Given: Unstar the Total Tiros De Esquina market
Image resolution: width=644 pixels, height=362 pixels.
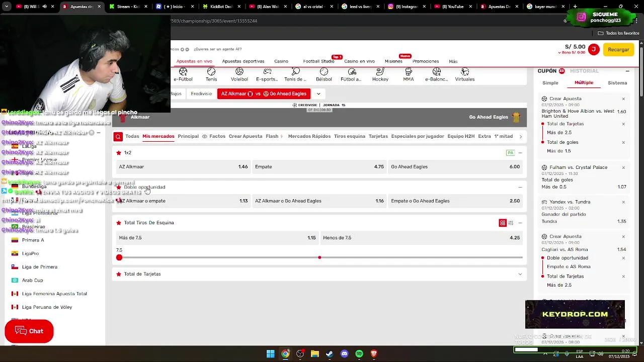Looking at the screenshot, I should point(119,223).
